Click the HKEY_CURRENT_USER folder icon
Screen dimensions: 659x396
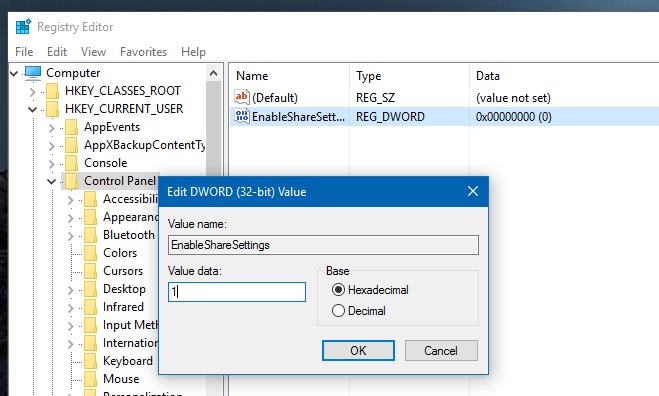point(53,109)
